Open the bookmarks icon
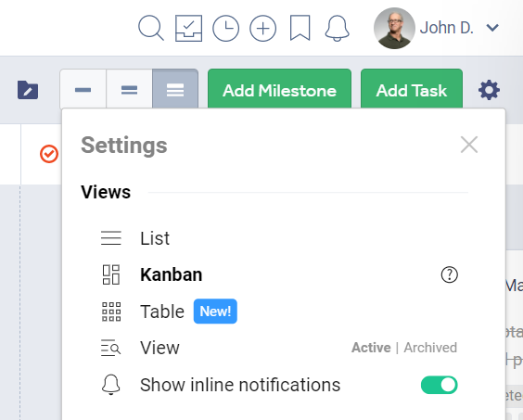The width and height of the screenshot is (523, 420). click(x=300, y=28)
